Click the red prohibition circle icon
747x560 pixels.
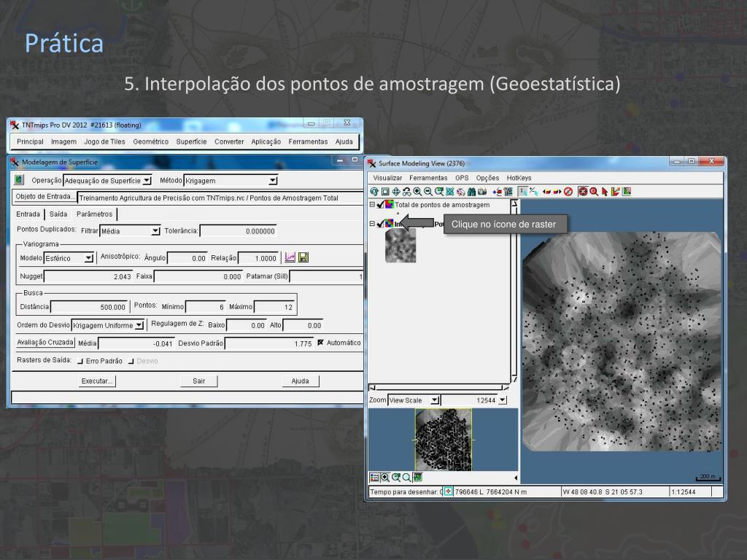[568, 192]
